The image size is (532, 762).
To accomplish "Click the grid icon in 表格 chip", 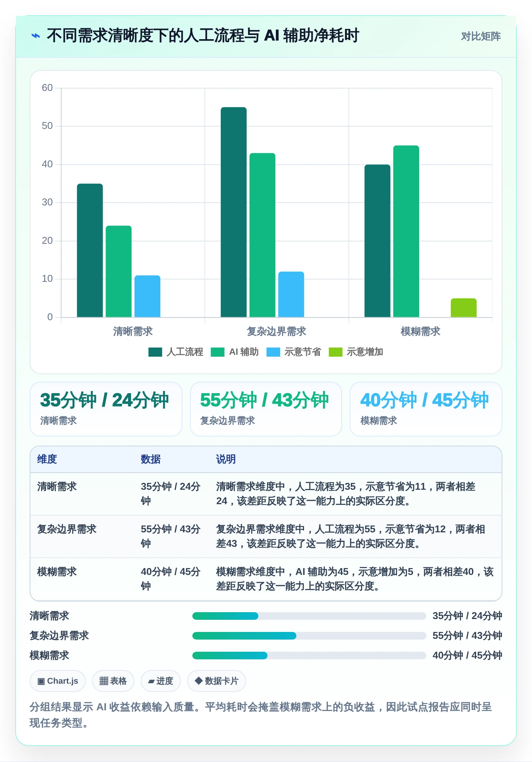I will click(x=104, y=681).
